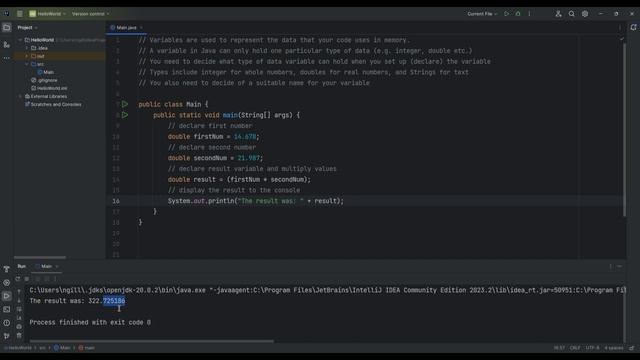This screenshot has width=640, height=360.
Task: Select HelloWorld.iml in project tree
Action: [x=49, y=88]
